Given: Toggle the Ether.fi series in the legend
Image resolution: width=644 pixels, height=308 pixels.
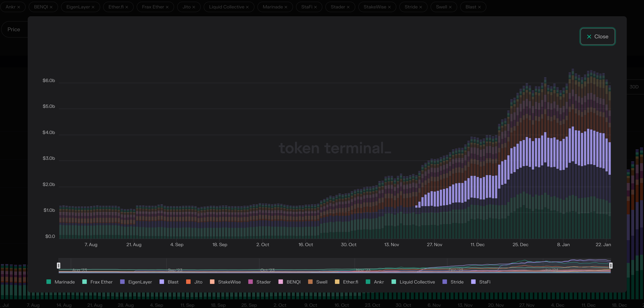Looking at the screenshot, I should coord(350,282).
